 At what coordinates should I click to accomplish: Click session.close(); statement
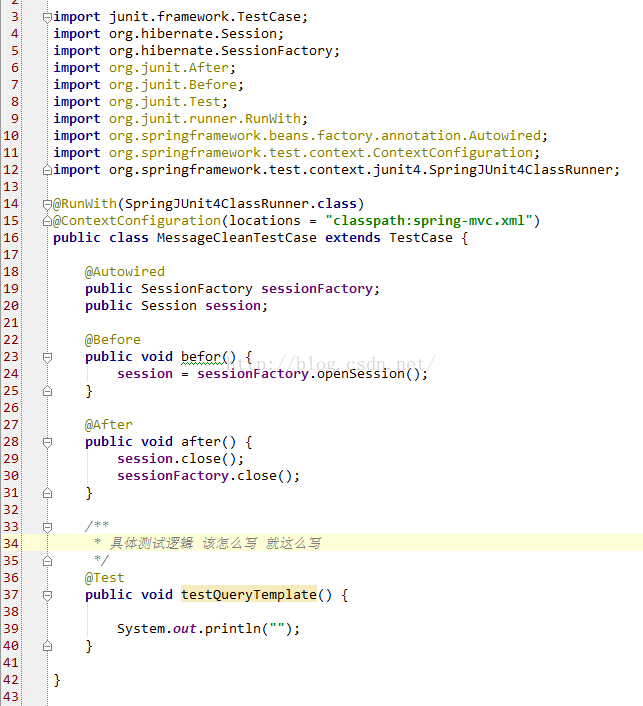click(x=181, y=459)
